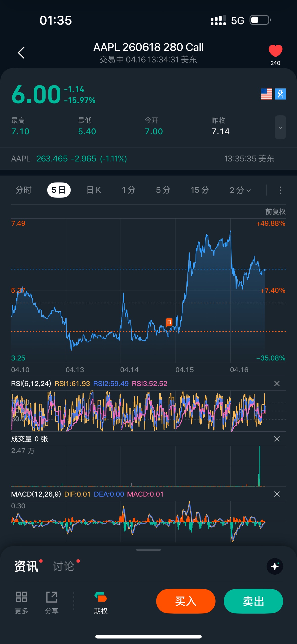Screen dimensions: 297x644
Task: Open the three-dot chart options menu
Action: coord(280,190)
